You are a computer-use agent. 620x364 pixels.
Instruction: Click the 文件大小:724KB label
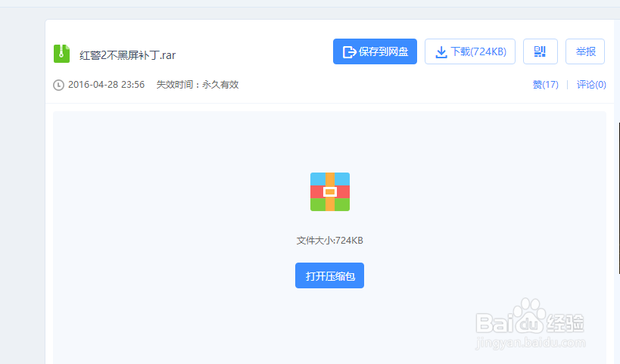click(x=330, y=241)
